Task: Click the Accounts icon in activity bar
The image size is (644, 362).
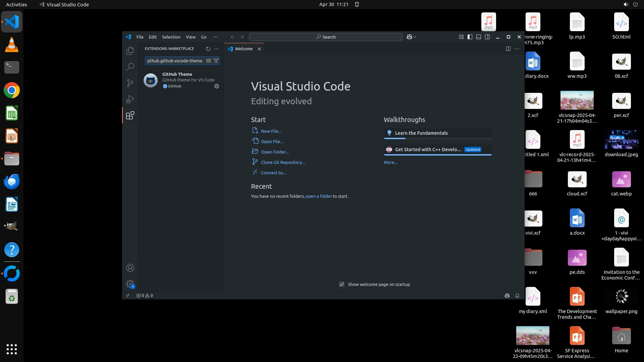Action: (130, 268)
